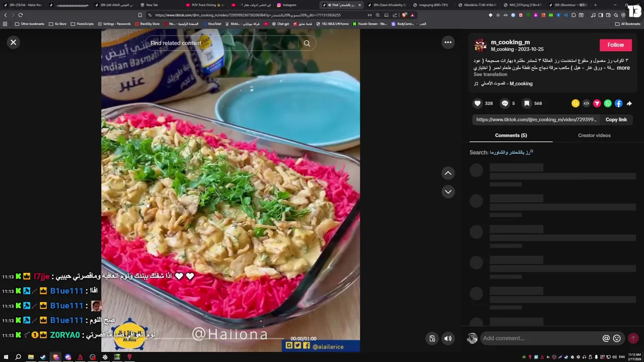Open a new browser tab with plus

click(595, 5)
